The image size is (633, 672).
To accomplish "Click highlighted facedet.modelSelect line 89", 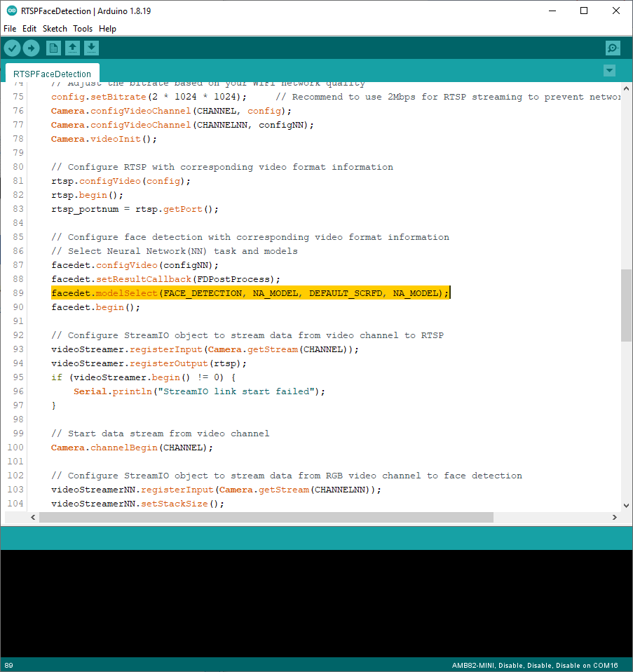I will click(x=250, y=293).
